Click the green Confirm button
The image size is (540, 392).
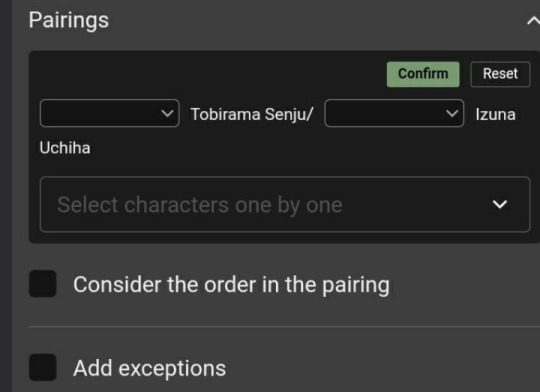click(x=423, y=74)
